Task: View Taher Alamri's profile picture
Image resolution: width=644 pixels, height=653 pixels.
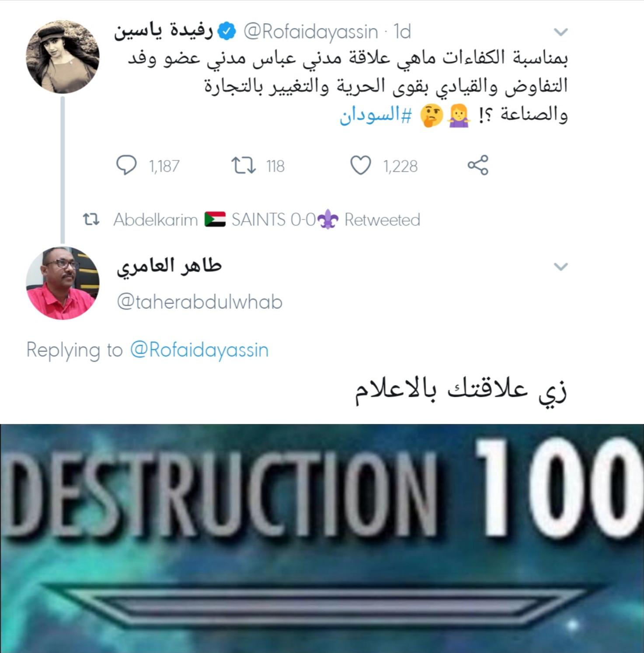Action: tap(63, 283)
